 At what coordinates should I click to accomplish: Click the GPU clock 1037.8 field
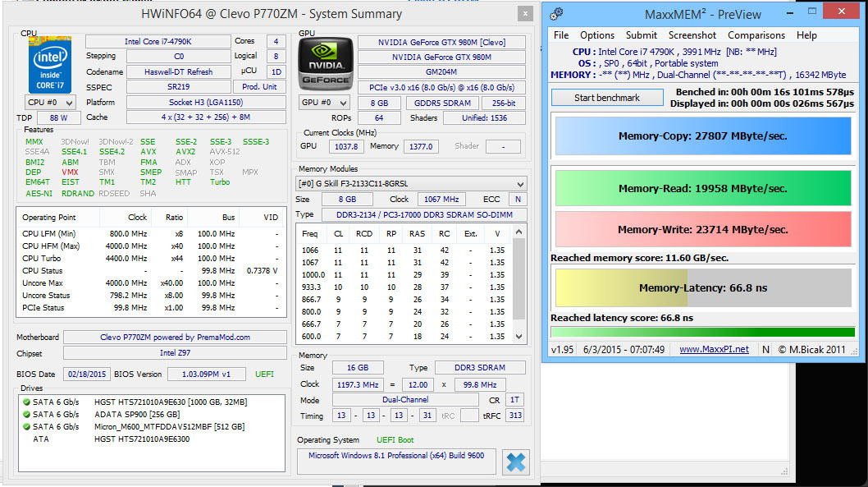[346, 146]
